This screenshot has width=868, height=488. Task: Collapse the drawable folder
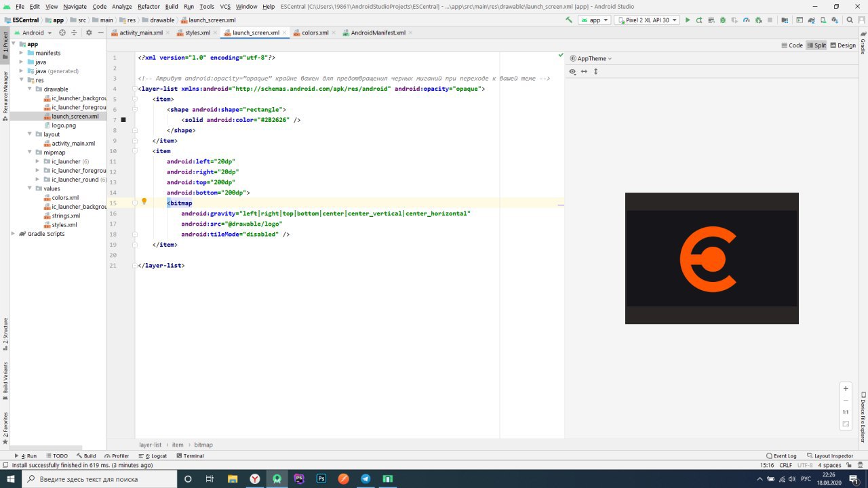[x=30, y=89]
